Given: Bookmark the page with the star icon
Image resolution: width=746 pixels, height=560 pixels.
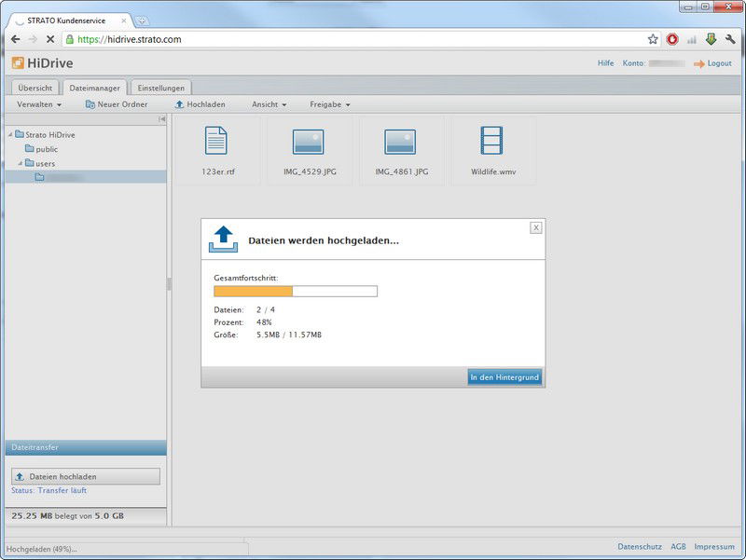Looking at the screenshot, I should point(653,39).
